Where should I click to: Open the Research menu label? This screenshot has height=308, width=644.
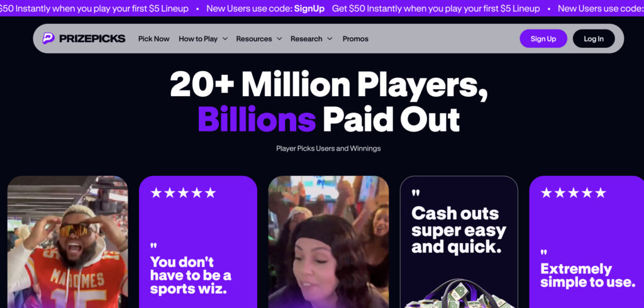[x=306, y=38]
